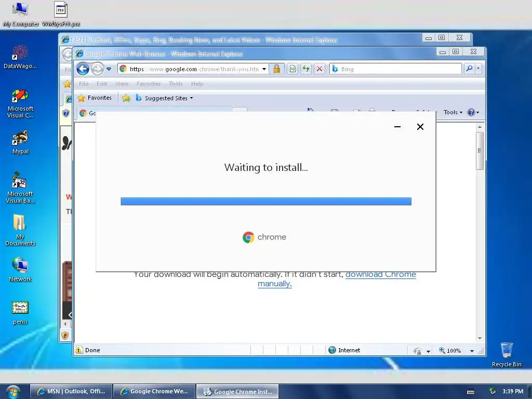Minimize the Chrome installer dialog

point(397,127)
